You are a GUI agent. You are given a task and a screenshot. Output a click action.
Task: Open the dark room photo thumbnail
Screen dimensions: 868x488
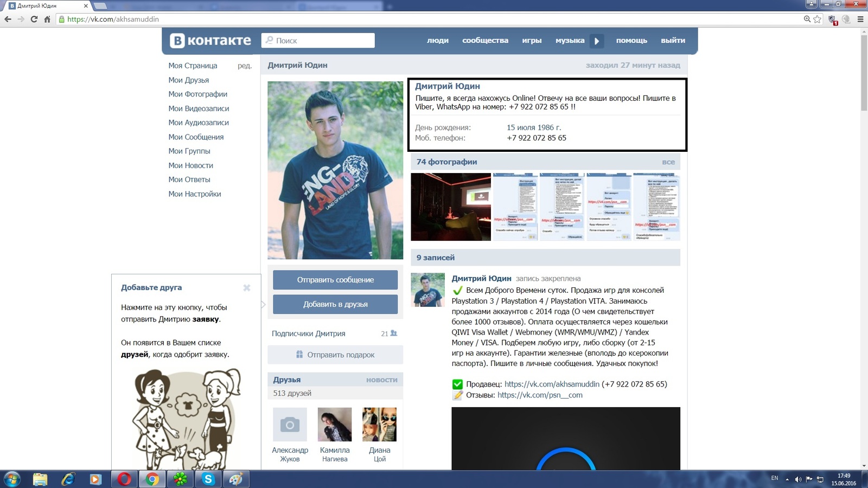click(x=451, y=207)
